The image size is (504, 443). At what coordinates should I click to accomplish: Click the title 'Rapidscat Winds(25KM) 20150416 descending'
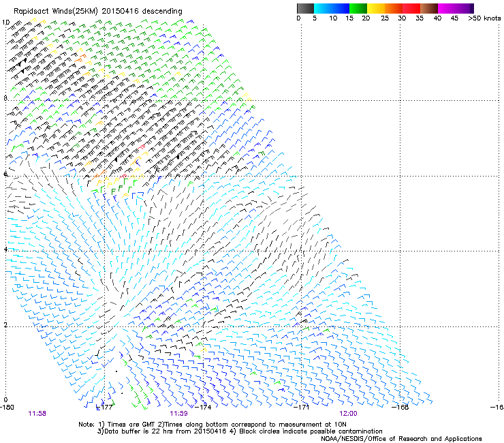click(97, 12)
